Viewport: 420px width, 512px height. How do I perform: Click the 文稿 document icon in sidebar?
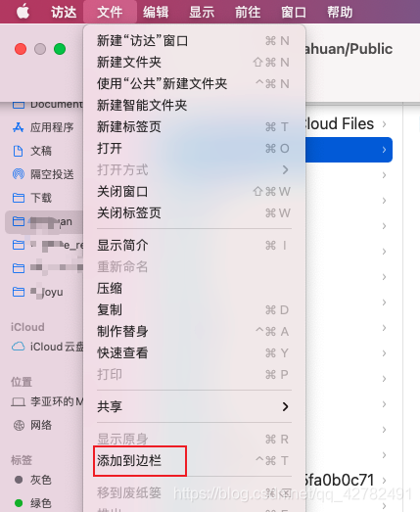[x=18, y=151]
